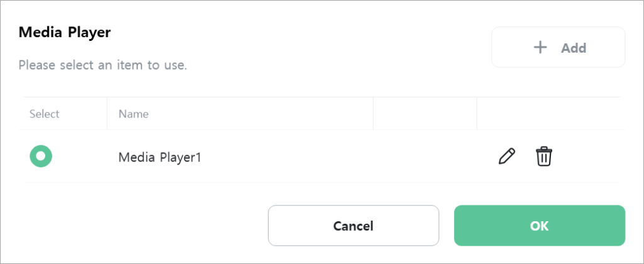Confirm the selection with OK

pyautogui.click(x=539, y=226)
